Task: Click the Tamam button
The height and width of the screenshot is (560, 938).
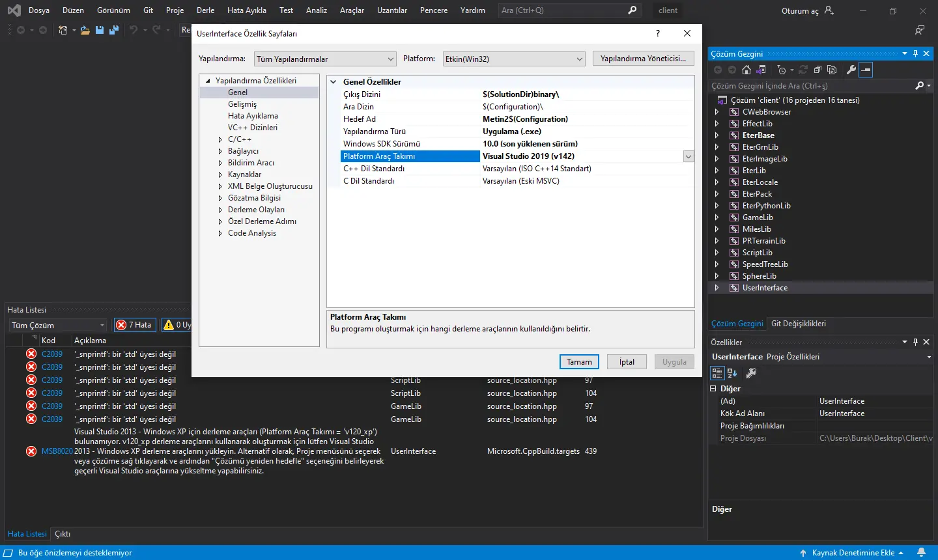Action: (579, 362)
